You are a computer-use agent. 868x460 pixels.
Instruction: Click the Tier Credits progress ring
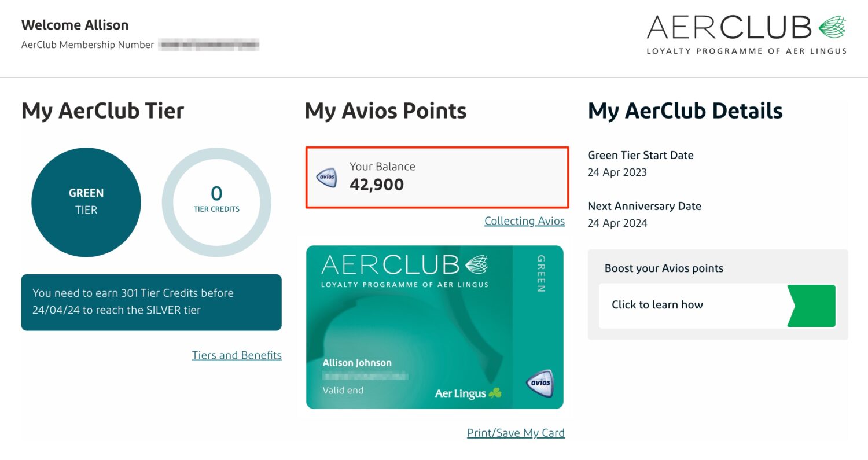pyautogui.click(x=216, y=201)
